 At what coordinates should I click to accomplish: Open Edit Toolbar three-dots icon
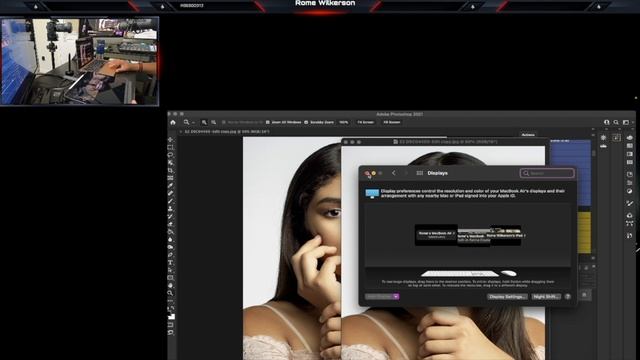point(171,301)
